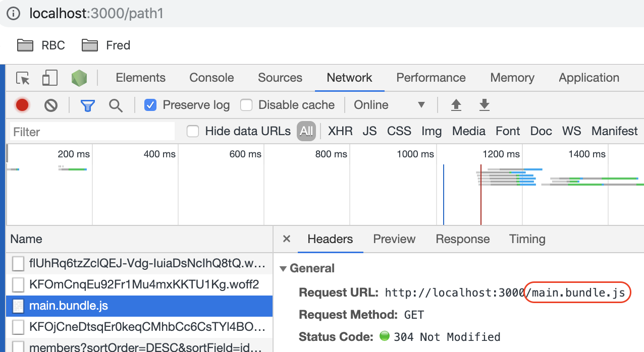Click the Filter text input field
644x352 pixels.
coord(92,132)
